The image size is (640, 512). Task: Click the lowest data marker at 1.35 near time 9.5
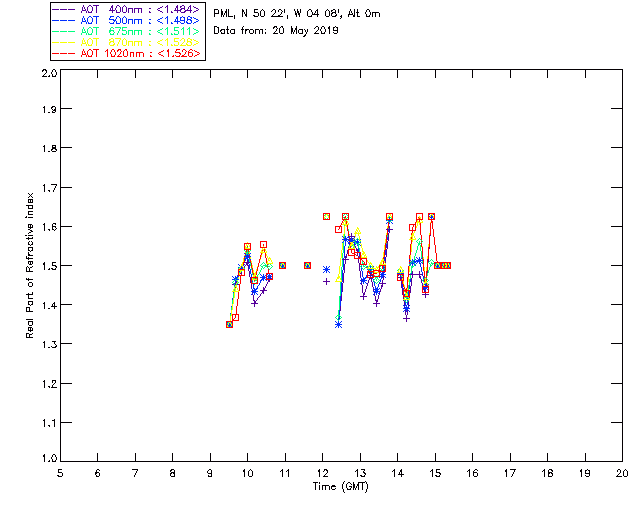[x=229, y=325]
